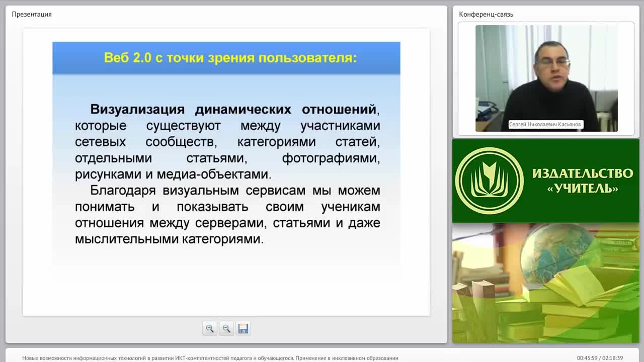This screenshot has width=644, height=362.
Task: Zoom out of the presentation slide
Action: pos(226,328)
